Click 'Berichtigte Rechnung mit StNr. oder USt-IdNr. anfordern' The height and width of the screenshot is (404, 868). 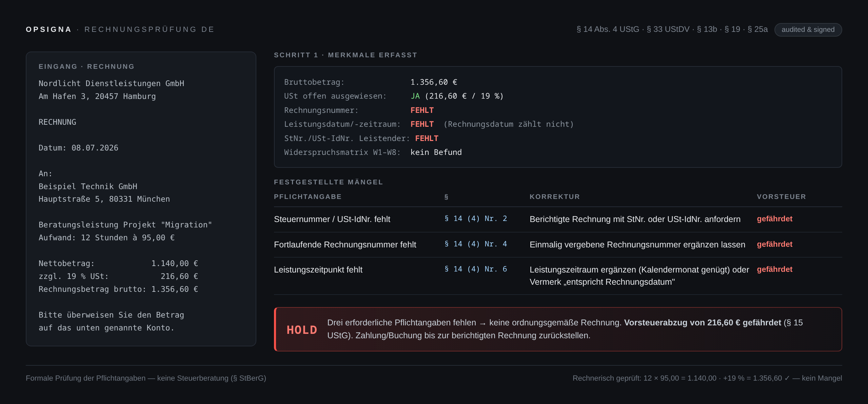635,219
